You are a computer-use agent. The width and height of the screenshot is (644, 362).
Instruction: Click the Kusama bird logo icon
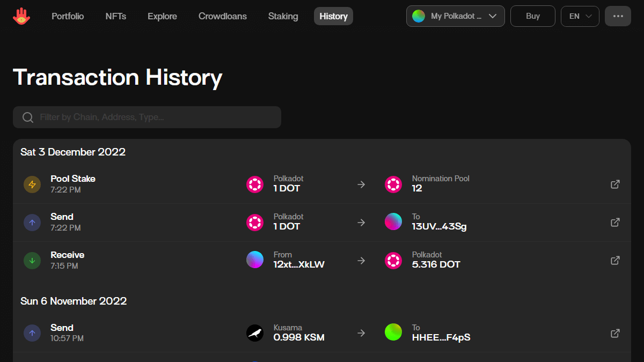[255, 333]
